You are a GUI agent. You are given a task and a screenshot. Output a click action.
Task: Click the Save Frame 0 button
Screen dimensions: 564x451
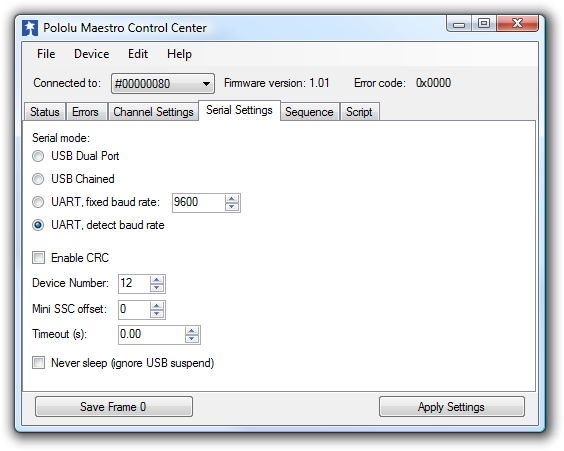click(114, 407)
